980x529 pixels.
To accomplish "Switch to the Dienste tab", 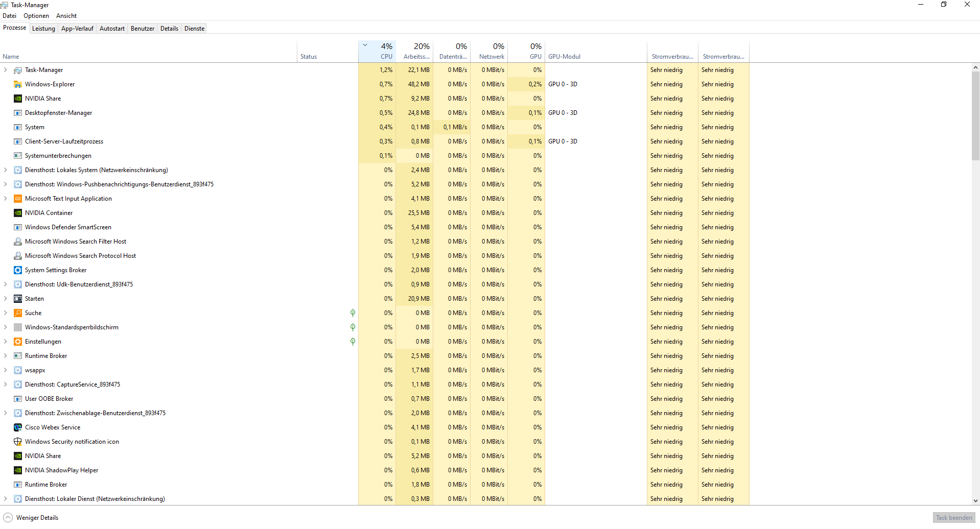I will click(x=194, y=29).
